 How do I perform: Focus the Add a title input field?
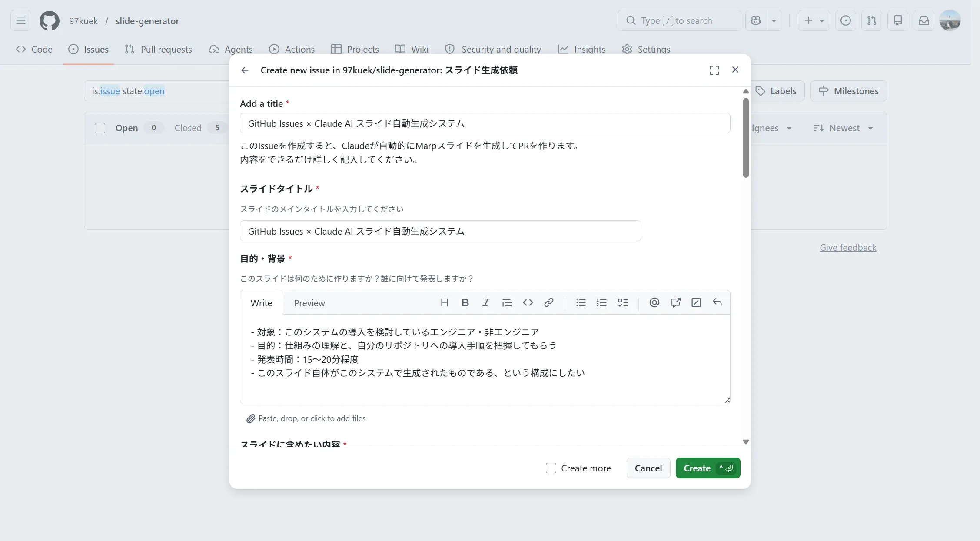tap(485, 123)
